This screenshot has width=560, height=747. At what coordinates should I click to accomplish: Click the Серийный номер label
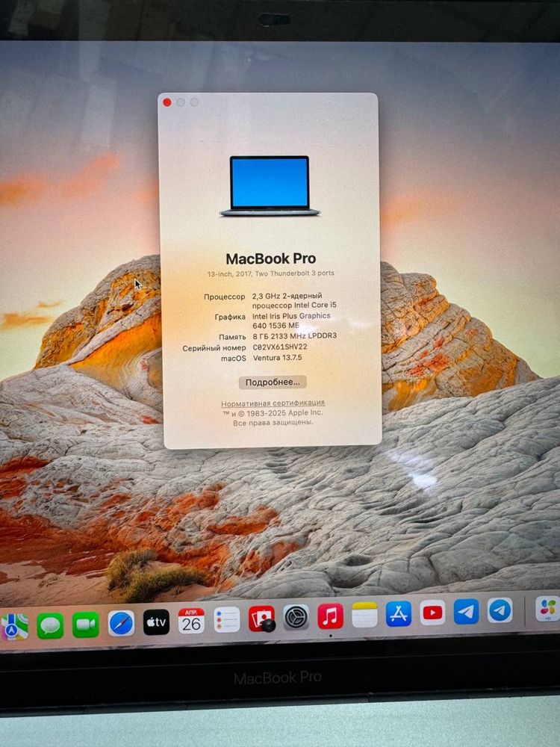214,348
